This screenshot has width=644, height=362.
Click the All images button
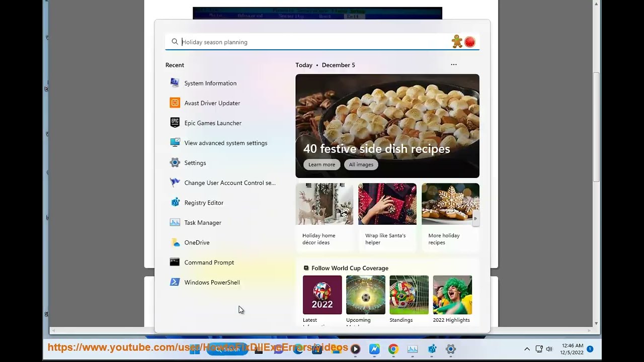coord(361,164)
